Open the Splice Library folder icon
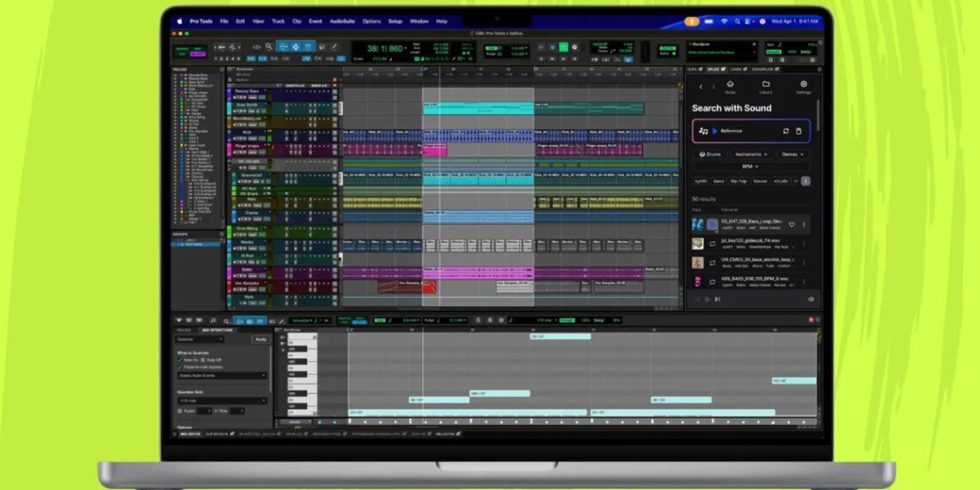980x490 pixels. tap(765, 86)
